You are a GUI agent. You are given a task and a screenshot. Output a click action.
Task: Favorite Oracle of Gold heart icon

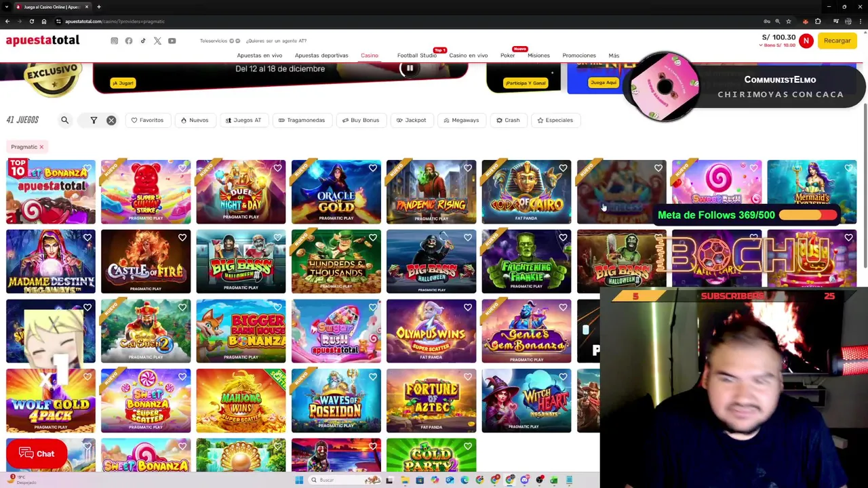[373, 168]
